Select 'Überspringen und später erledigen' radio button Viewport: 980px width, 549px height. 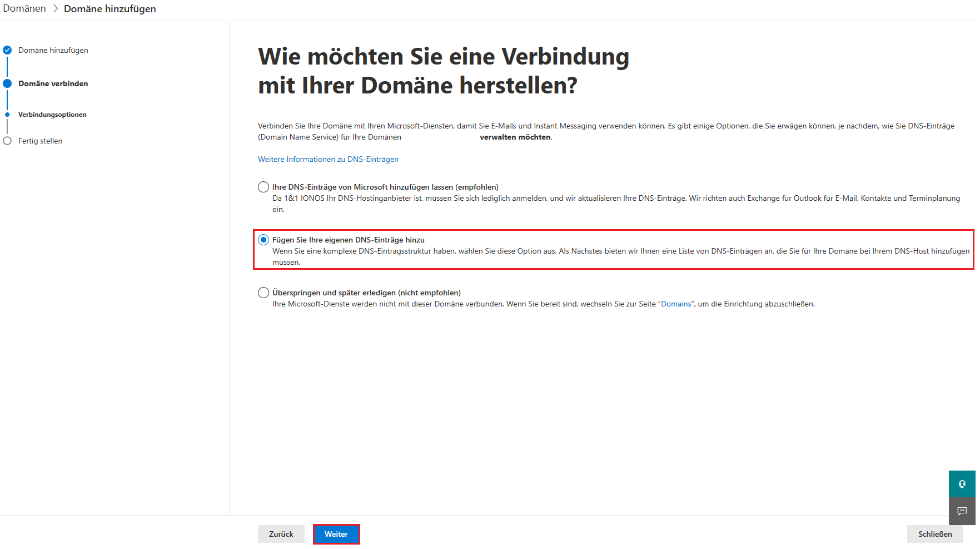263,293
